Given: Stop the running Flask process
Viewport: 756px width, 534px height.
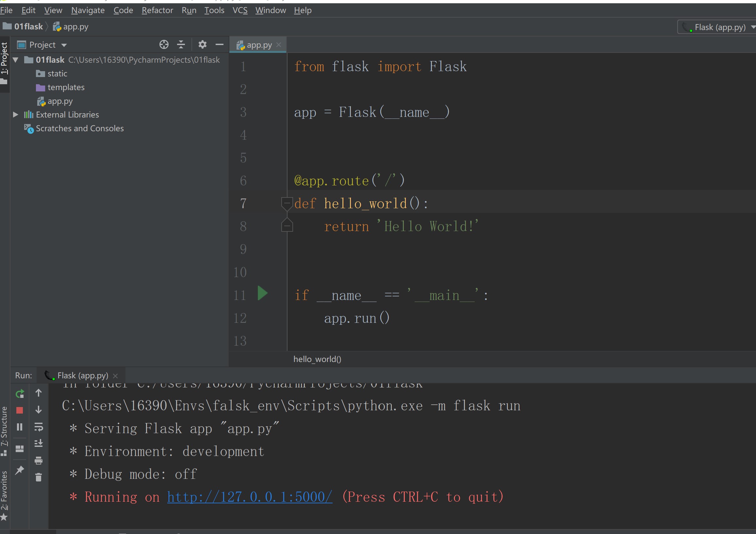Looking at the screenshot, I should click(x=20, y=410).
